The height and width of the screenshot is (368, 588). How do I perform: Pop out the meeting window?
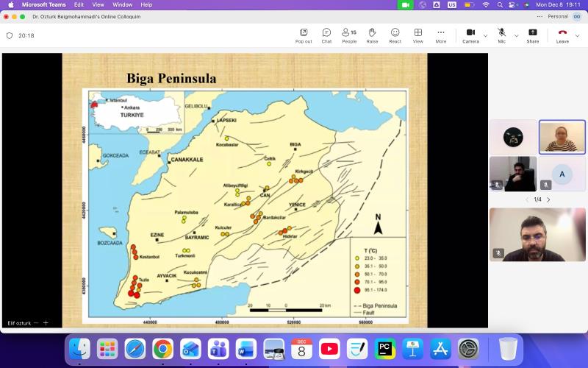click(x=304, y=35)
